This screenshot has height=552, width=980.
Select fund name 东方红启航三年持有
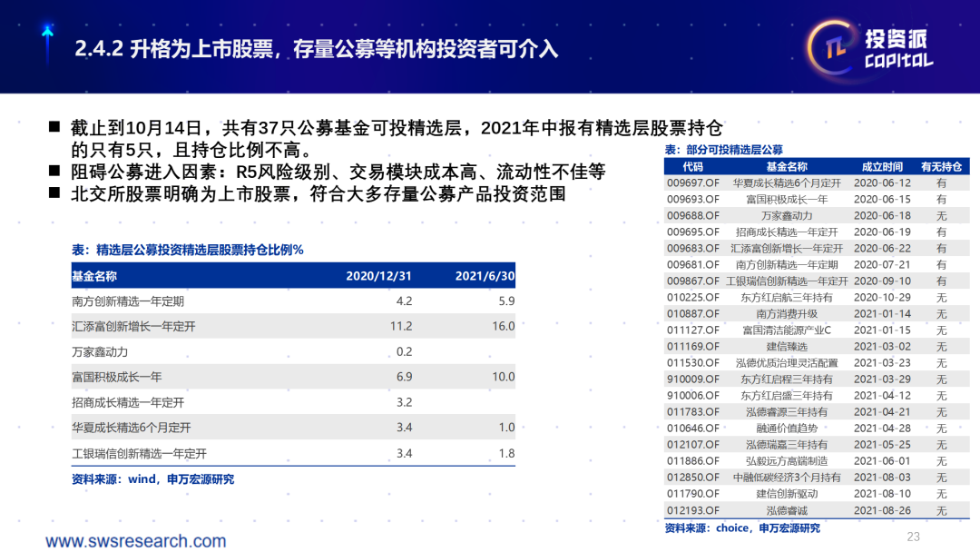(x=786, y=298)
